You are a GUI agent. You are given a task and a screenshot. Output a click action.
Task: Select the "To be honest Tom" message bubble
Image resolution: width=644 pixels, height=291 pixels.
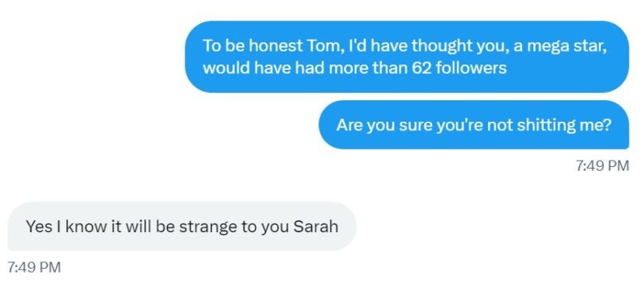click(407, 56)
